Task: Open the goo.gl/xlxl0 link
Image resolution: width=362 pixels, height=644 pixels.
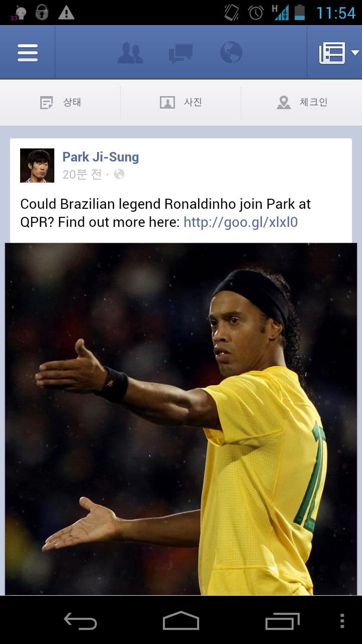Action: point(241,222)
